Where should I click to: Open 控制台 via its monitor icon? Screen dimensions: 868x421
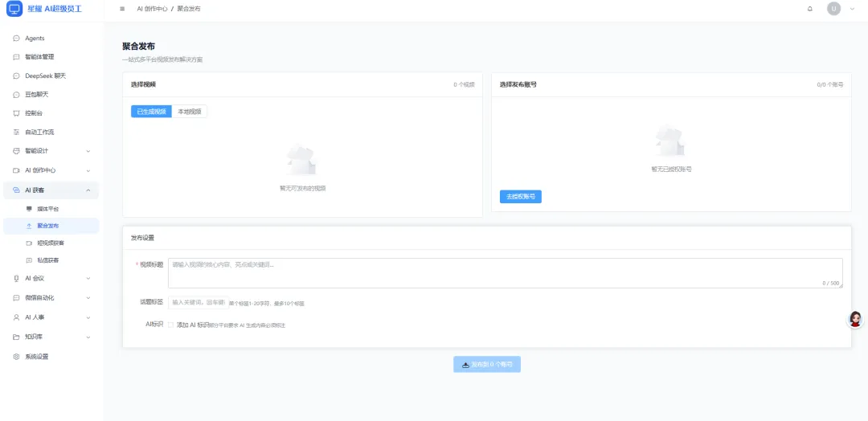click(x=16, y=113)
